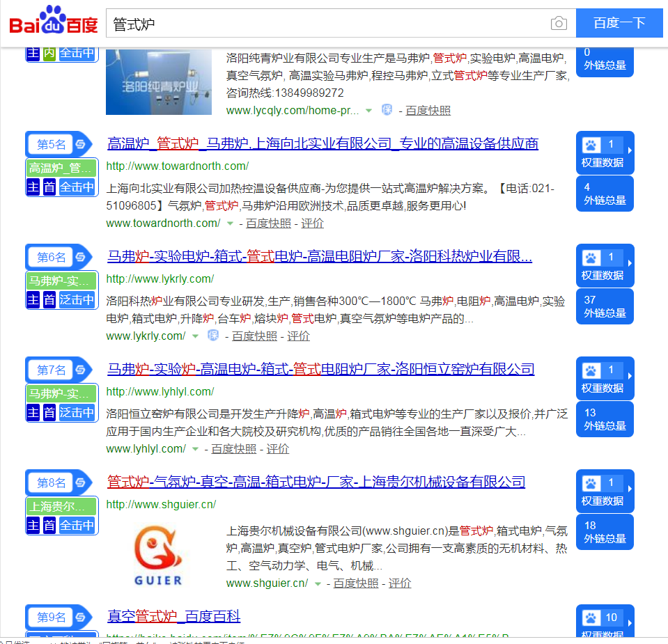The height and width of the screenshot is (644, 668).
Task: Click paw icon in shguier 权重数据 box
Action: (591, 483)
